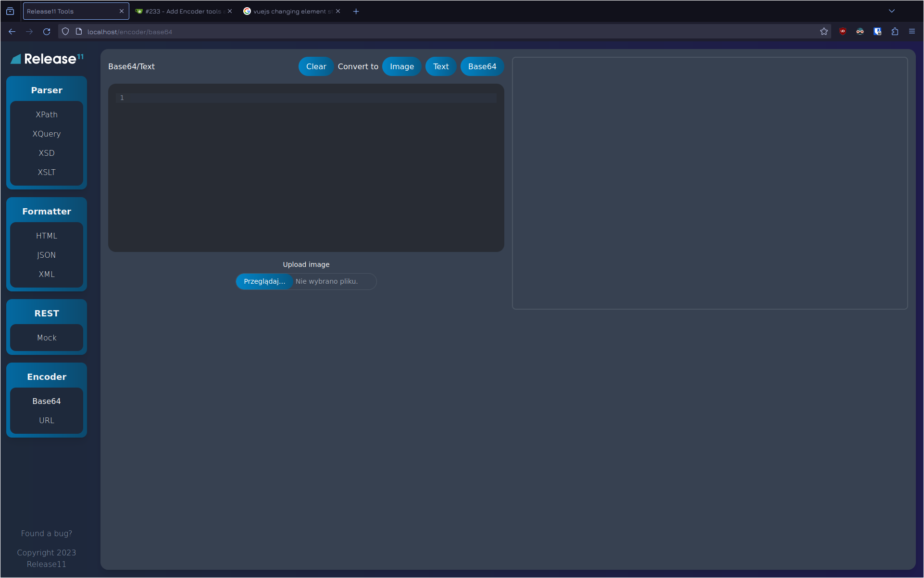
Task: Expand the list all tabs chevron
Action: [x=892, y=11]
